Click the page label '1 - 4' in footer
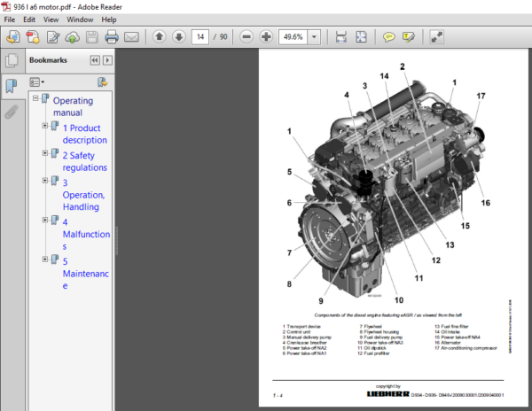Screen dimensions: 532x411 (x=278, y=395)
